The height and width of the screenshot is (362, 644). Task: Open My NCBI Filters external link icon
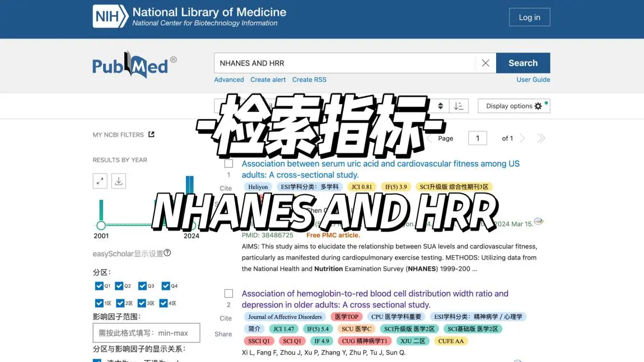pos(151,134)
